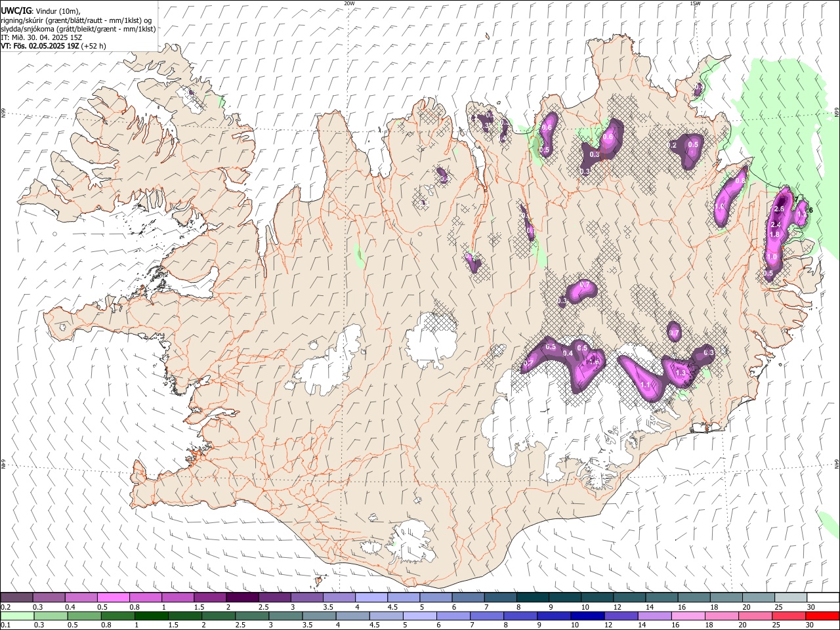Click the '(+52 h)' forecast offset text
The width and height of the screenshot is (840, 630).
pos(94,46)
